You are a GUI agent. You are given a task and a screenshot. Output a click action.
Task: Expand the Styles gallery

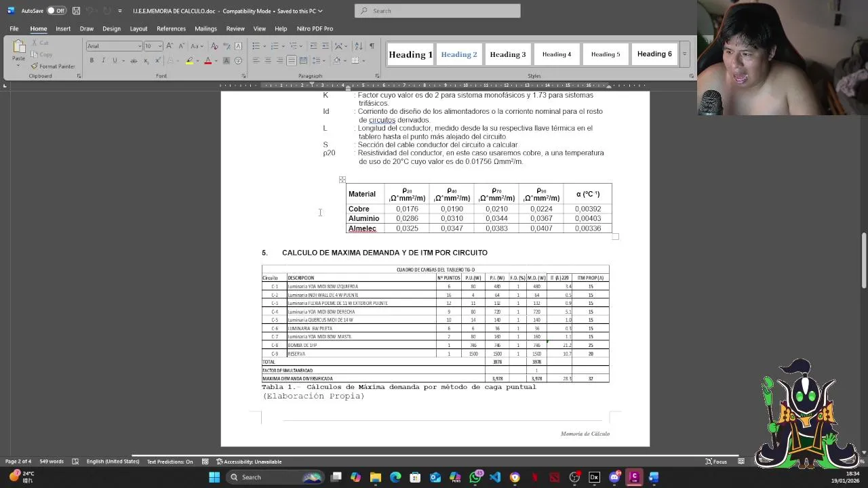(684, 54)
